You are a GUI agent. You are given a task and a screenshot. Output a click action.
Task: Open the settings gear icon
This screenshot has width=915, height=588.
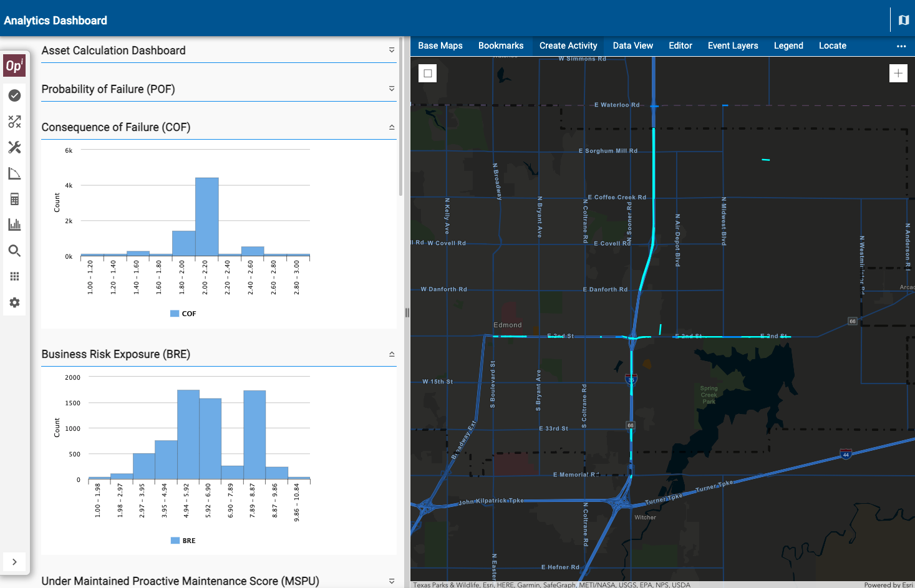pyautogui.click(x=14, y=302)
